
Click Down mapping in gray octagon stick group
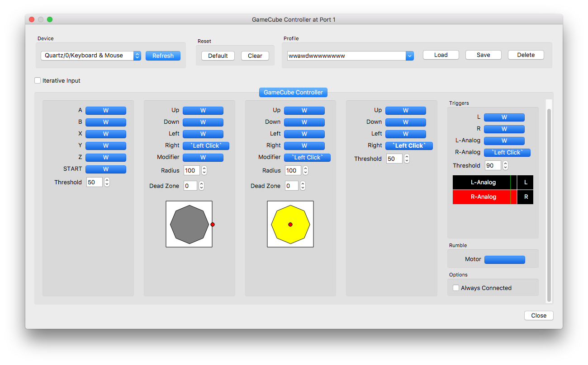point(203,122)
